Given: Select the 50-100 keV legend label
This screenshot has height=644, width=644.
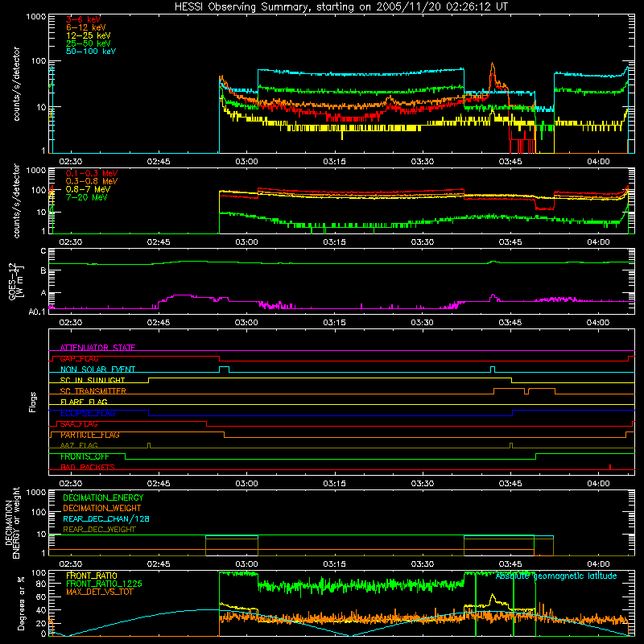Looking at the screenshot, I should 91,52.
